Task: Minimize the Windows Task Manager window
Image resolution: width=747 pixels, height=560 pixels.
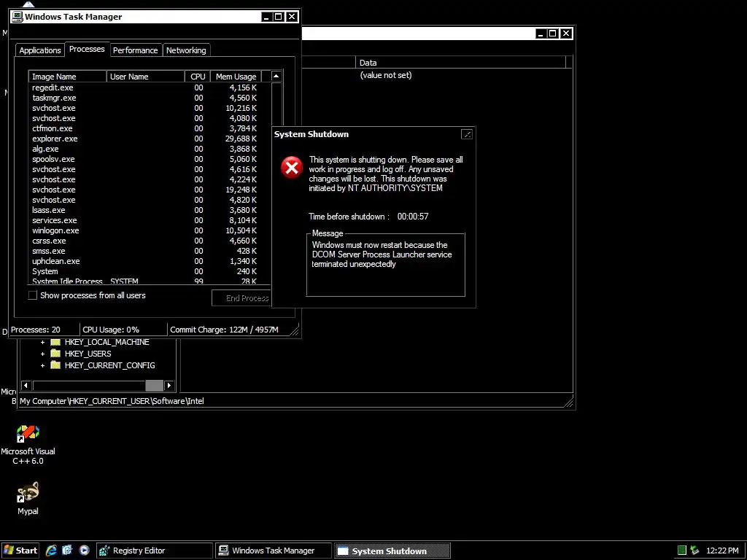Action: tap(267, 17)
